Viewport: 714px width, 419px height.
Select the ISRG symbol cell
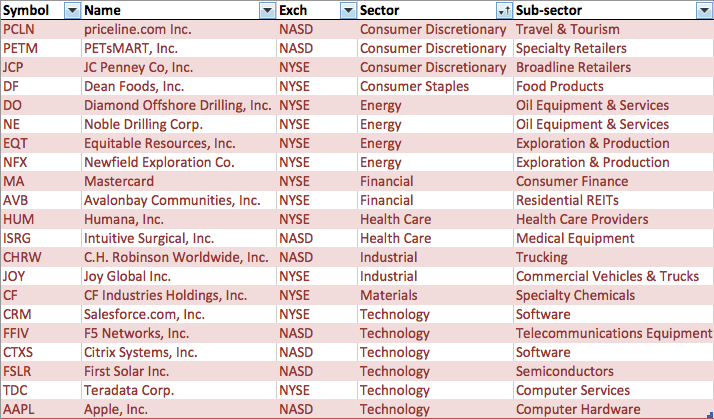click(x=41, y=238)
